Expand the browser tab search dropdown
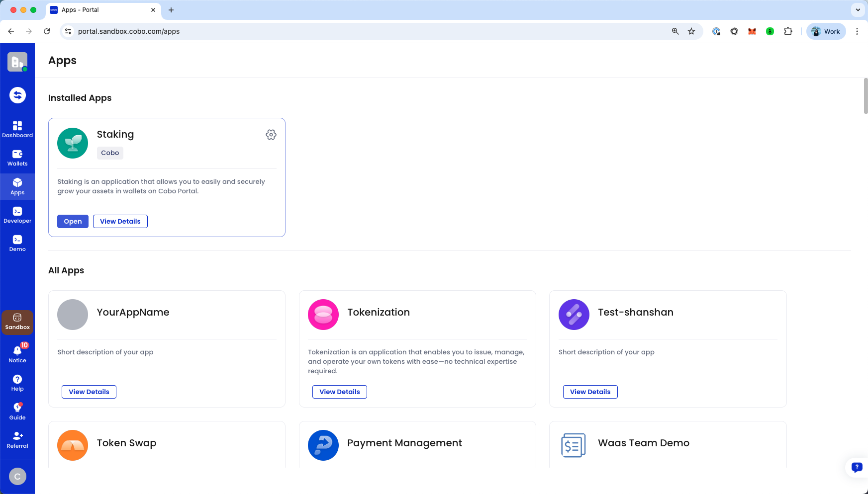The height and width of the screenshot is (494, 868). (858, 10)
